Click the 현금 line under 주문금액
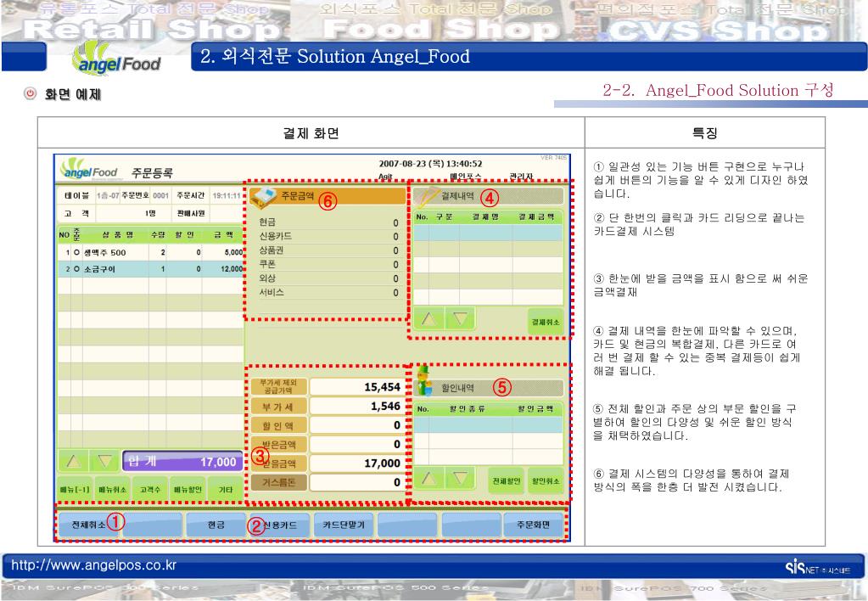 click(328, 222)
